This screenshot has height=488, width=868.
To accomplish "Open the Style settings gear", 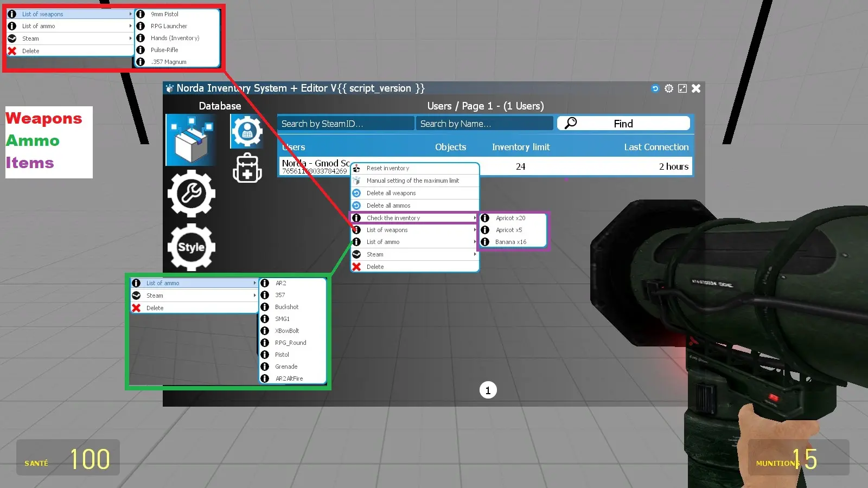I will tap(191, 248).
